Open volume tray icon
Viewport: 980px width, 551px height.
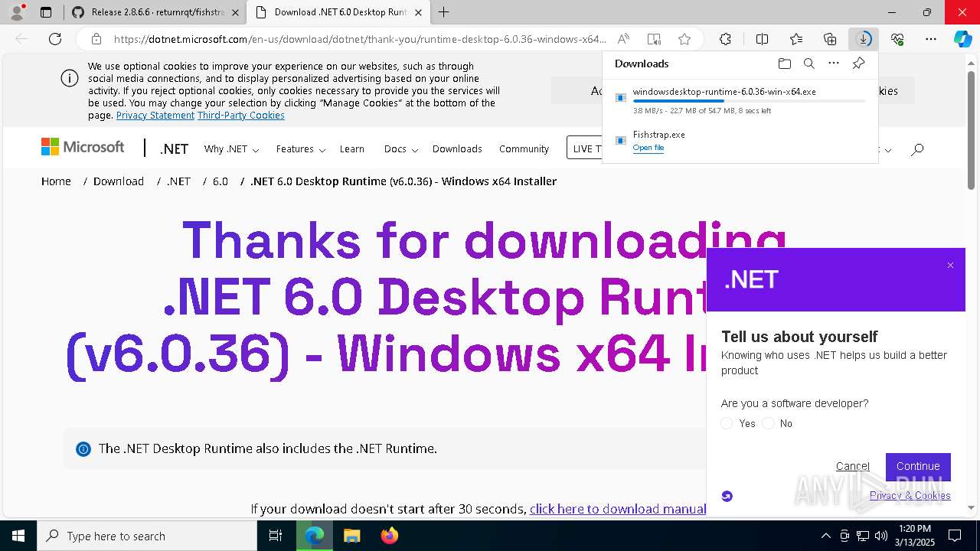tap(881, 536)
